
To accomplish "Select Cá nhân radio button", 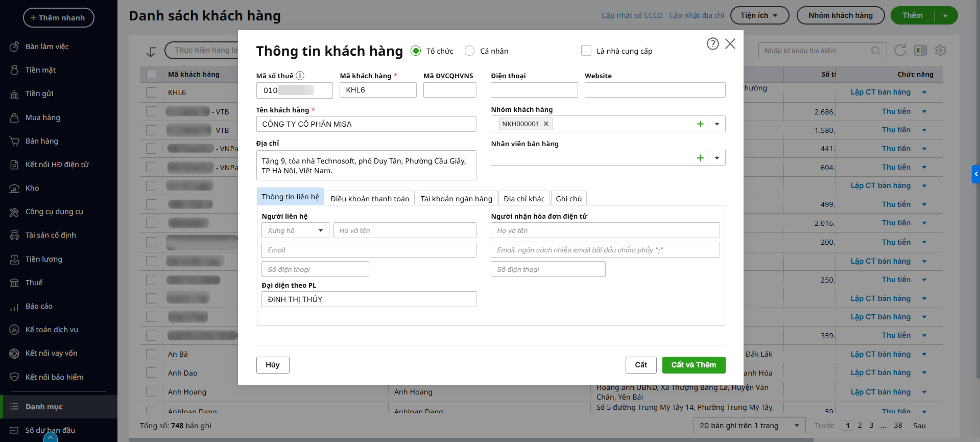I will point(469,51).
